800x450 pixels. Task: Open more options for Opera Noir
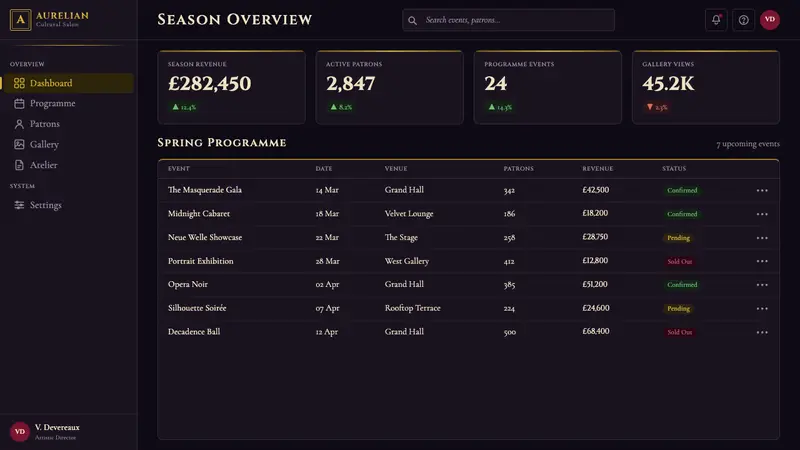762,285
